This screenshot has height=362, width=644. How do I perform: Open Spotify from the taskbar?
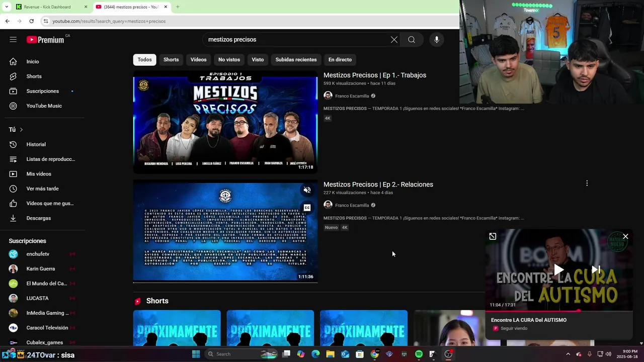point(419,354)
